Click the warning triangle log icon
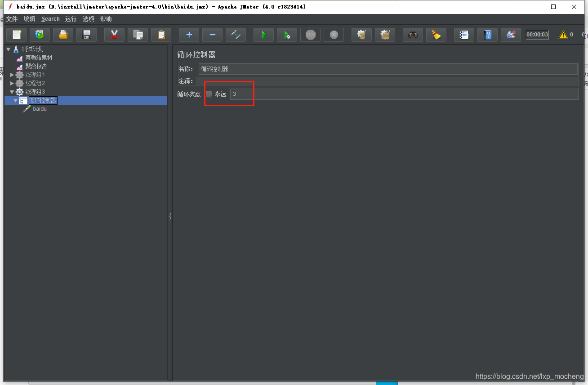 point(563,35)
